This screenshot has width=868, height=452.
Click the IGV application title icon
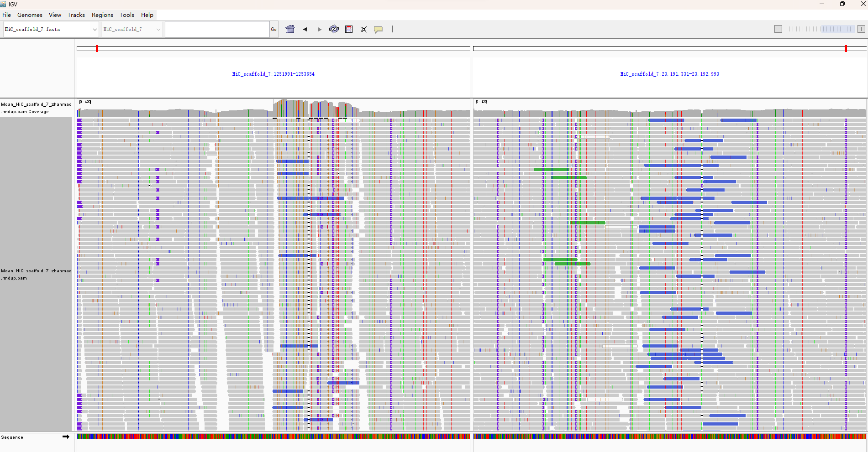[4, 4]
